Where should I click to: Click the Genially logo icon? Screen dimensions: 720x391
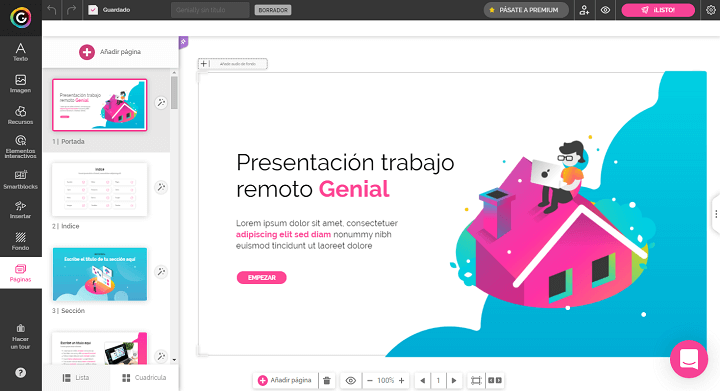pos(21,17)
